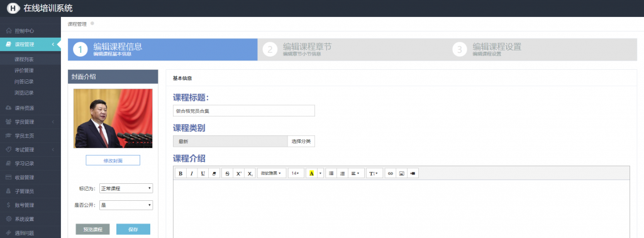
Task: Apply the yellow highlight text color
Action: (311, 174)
